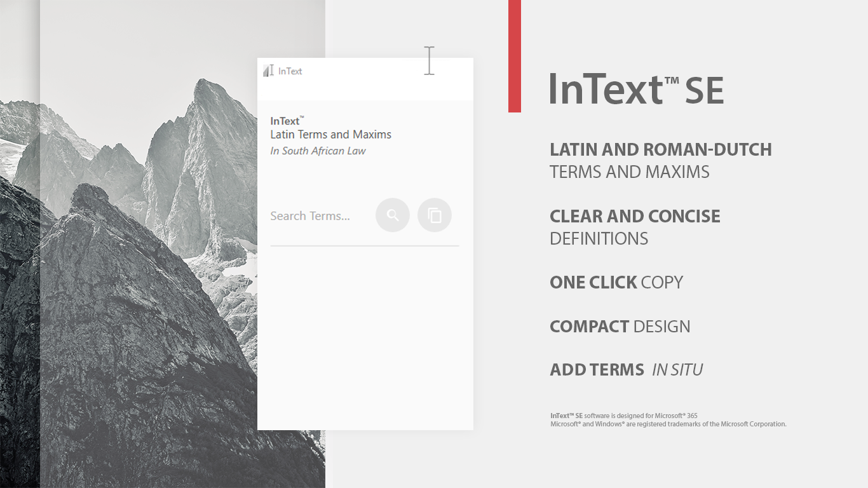The height and width of the screenshot is (488, 868).
Task: Click the empty results area below search
Action: coord(365,337)
